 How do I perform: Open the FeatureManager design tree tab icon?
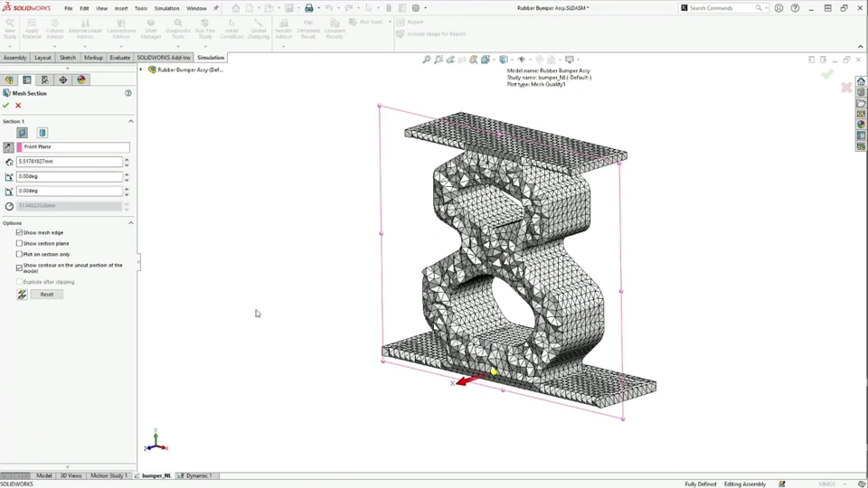[9, 80]
